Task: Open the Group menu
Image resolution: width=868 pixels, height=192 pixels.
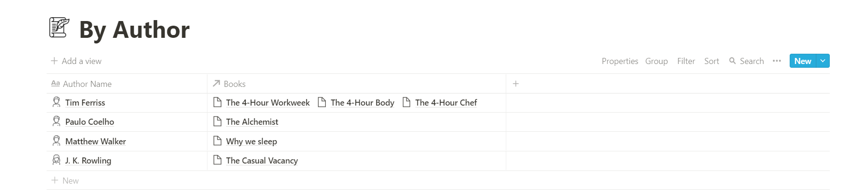Action: click(656, 61)
